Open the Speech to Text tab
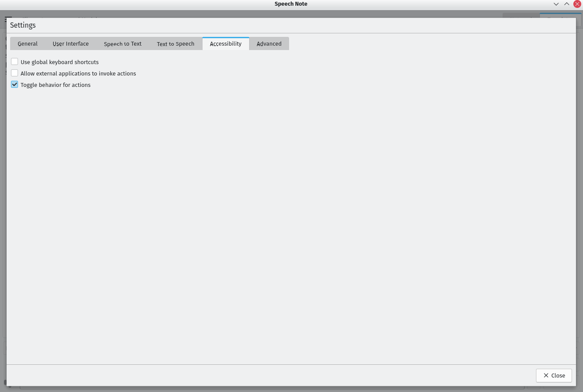The width and height of the screenshot is (583, 392). pyautogui.click(x=123, y=43)
